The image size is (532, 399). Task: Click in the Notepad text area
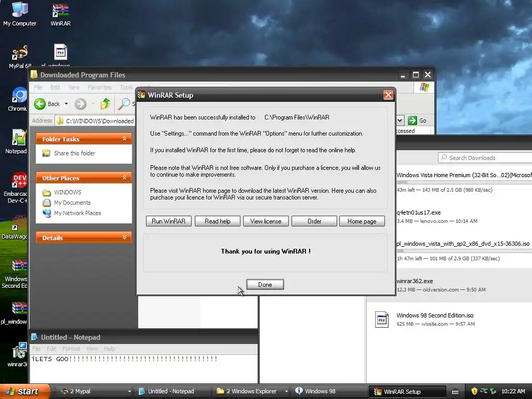[144, 369]
